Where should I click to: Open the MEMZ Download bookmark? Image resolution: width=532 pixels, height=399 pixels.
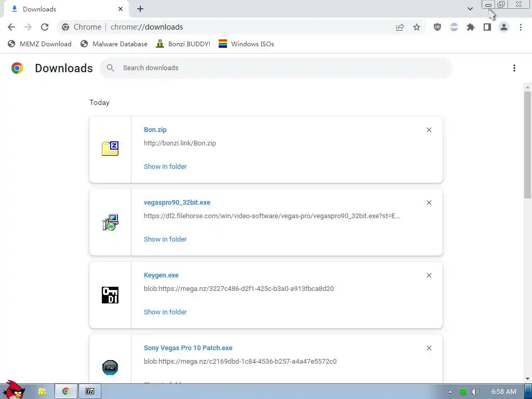[39, 44]
